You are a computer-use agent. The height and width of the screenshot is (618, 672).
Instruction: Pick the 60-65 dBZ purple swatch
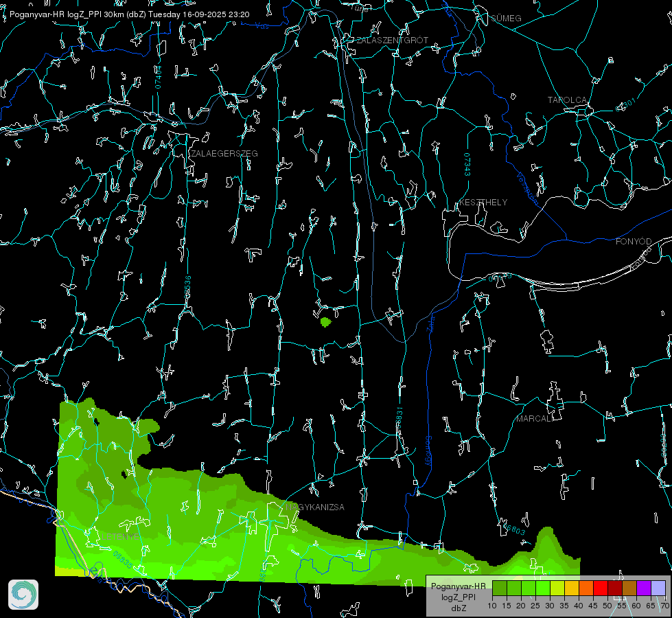644,588
